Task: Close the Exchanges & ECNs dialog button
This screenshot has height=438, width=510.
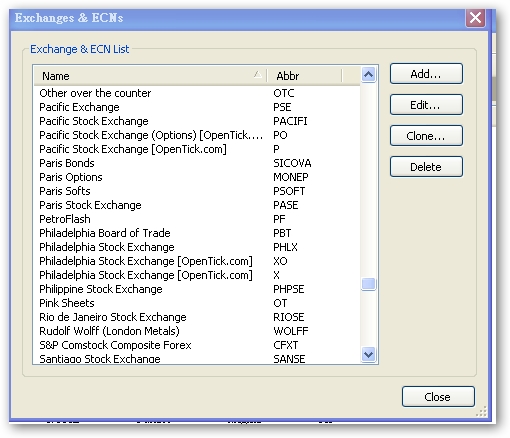Action: click(x=438, y=397)
